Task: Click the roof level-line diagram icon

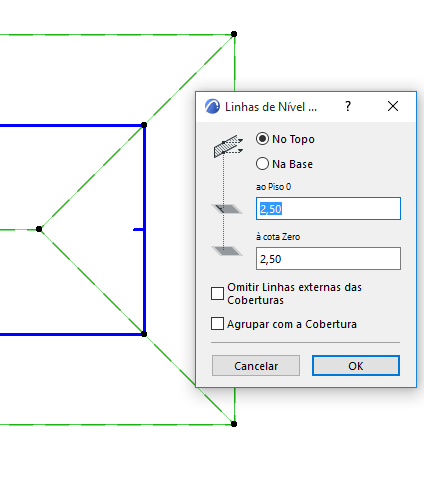Action: 228,146
